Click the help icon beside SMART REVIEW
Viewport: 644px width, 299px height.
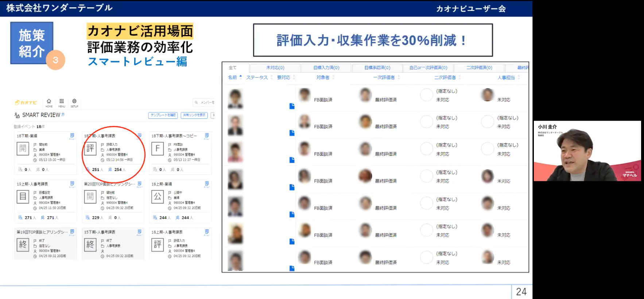(x=63, y=114)
